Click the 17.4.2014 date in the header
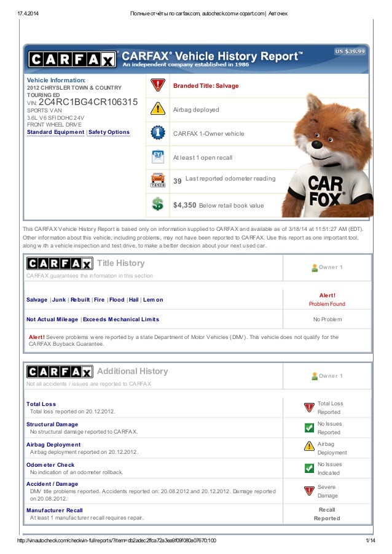392x554 pixels. tap(28, 14)
